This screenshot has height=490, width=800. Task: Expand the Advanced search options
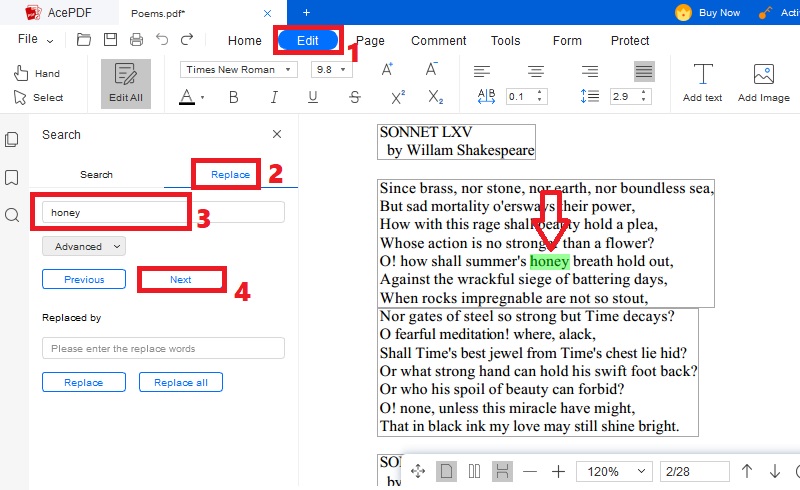click(84, 247)
